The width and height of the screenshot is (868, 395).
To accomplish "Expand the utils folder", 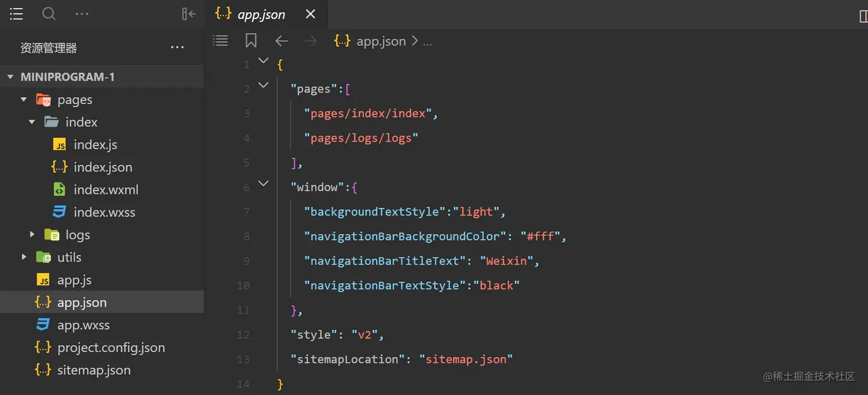I will coord(24,257).
